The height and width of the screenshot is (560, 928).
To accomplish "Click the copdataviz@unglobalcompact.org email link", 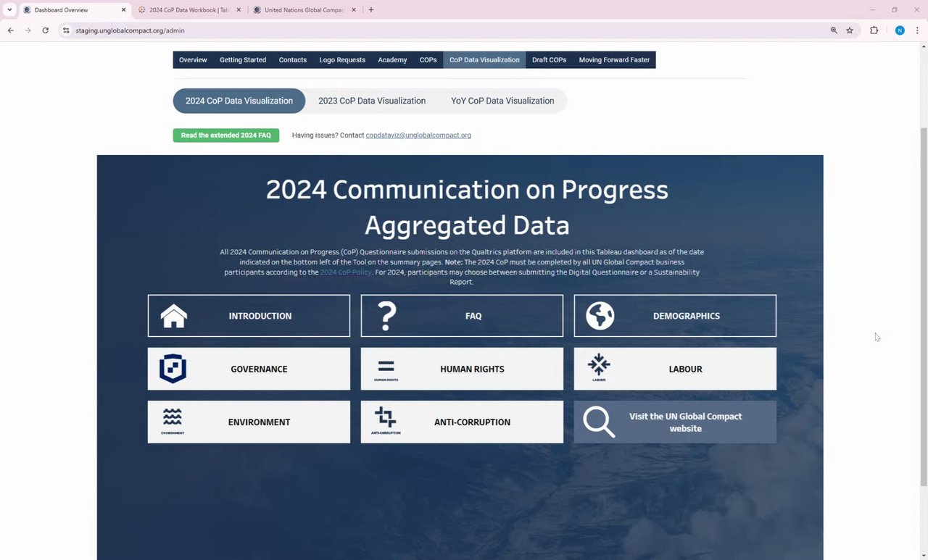I will [x=418, y=135].
